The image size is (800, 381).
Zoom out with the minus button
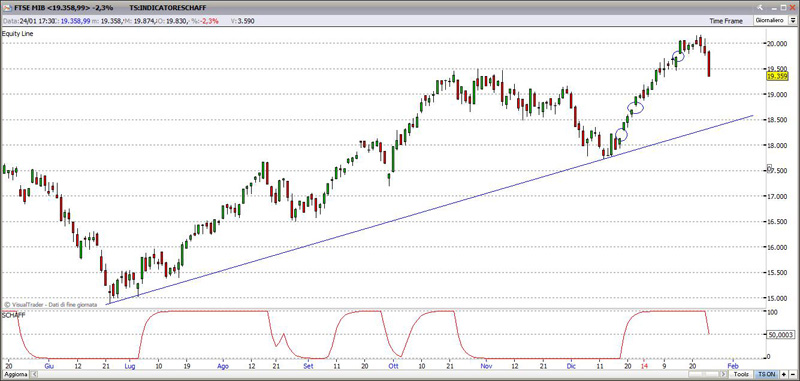793,374
